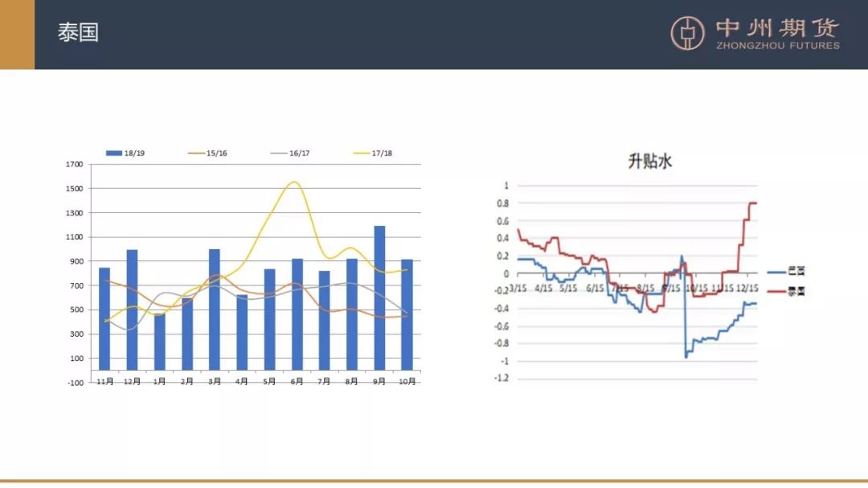Click the -100 y-axis label
Image resolution: width=868 pixels, height=488 pixels.
tap(76, 383)
